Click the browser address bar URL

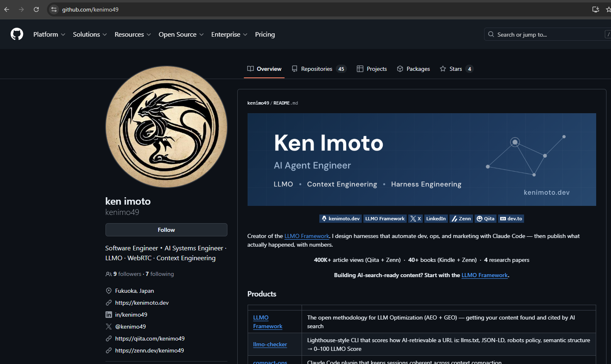pos(90,9)
